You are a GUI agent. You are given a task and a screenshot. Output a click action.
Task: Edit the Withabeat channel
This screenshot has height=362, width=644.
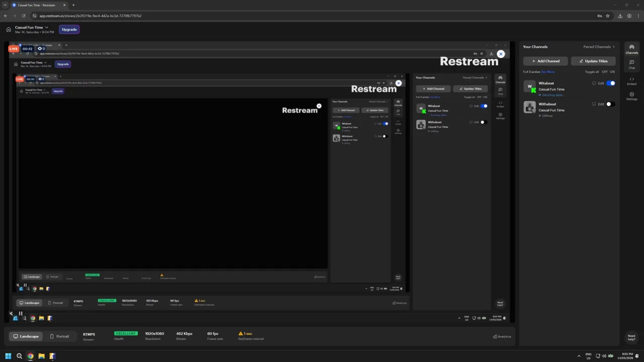tap(601, 104)
